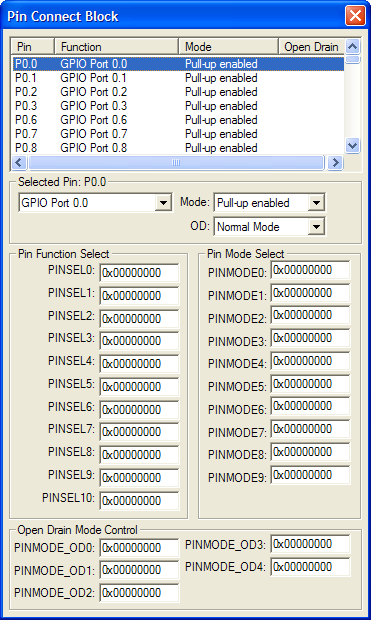
Task: Click the PINMODE_OD0 value field
Action: (139, 548)
